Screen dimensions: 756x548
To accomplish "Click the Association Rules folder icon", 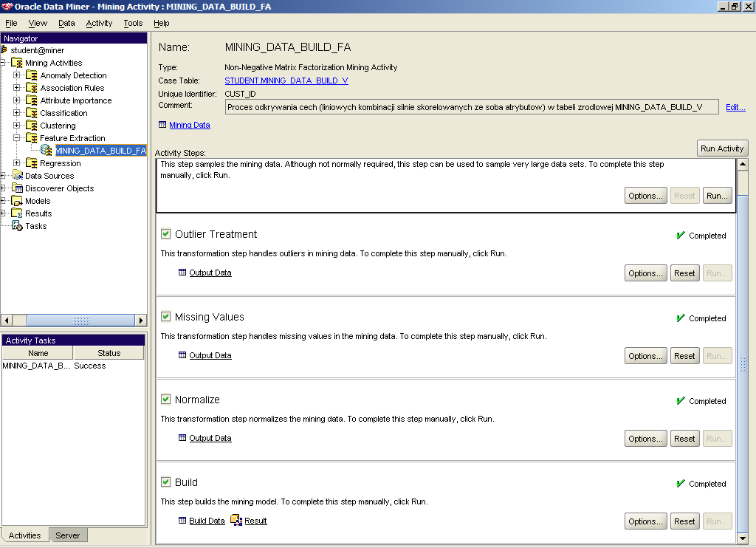I will [x=32, y=88].
